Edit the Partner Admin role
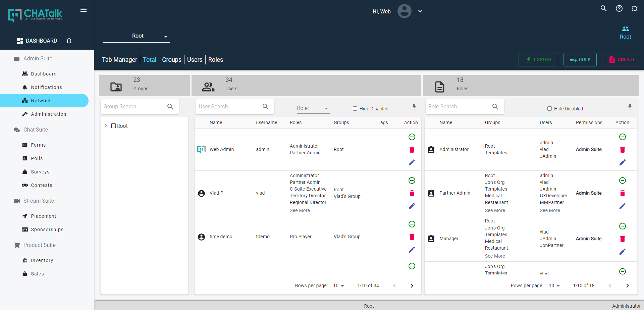This screenshot has width=644, height=310. point(623,206)
